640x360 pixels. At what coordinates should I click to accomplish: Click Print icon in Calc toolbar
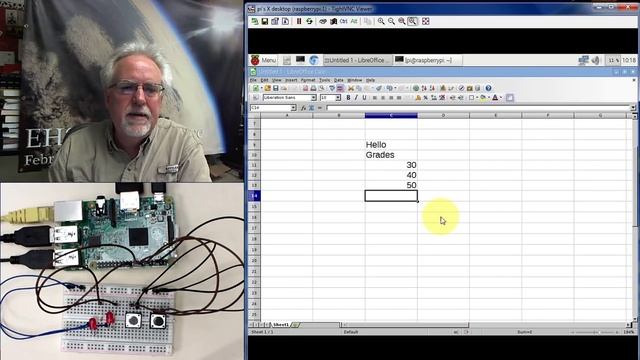click(x=313, y=88)
